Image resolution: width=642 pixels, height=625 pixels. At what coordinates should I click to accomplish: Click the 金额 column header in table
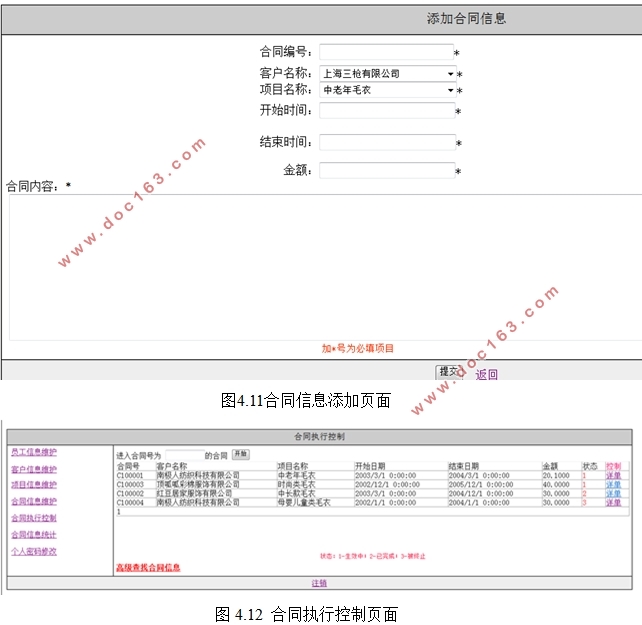[x=550, y=466]
